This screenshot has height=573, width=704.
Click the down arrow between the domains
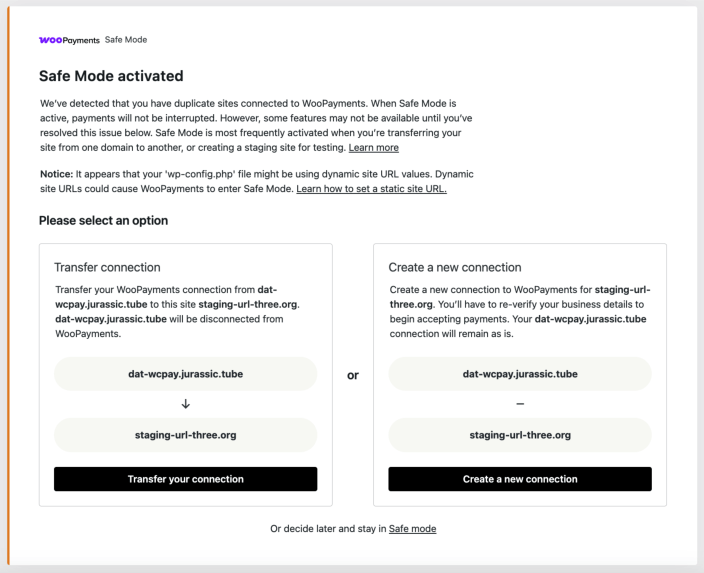[185, 404]
